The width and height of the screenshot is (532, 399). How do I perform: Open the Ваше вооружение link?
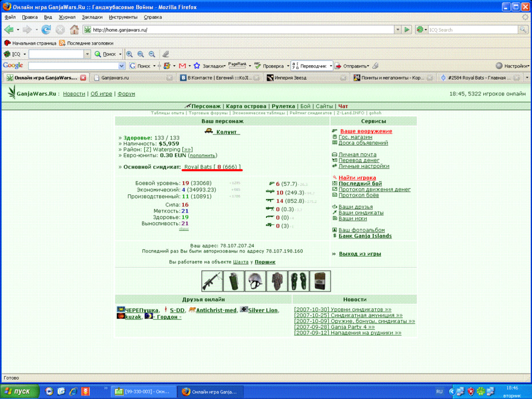[366, 131]
